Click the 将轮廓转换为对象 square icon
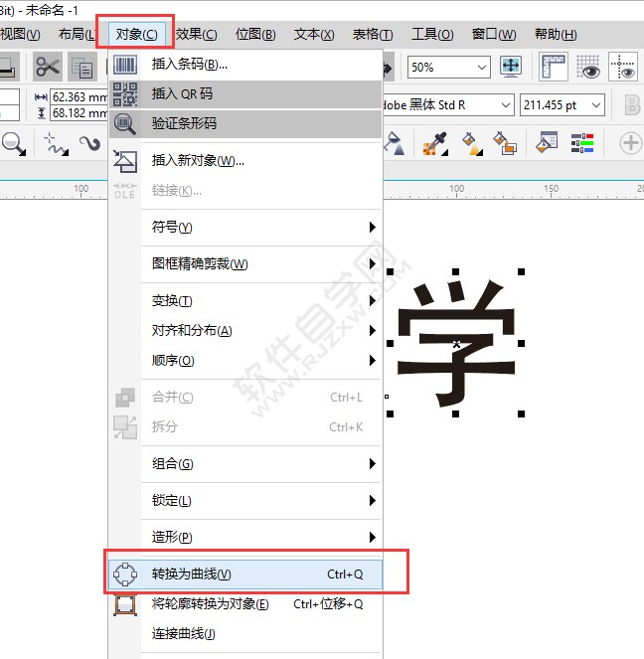This screenshot has width=644, height=659. click(x=125, y=605)
